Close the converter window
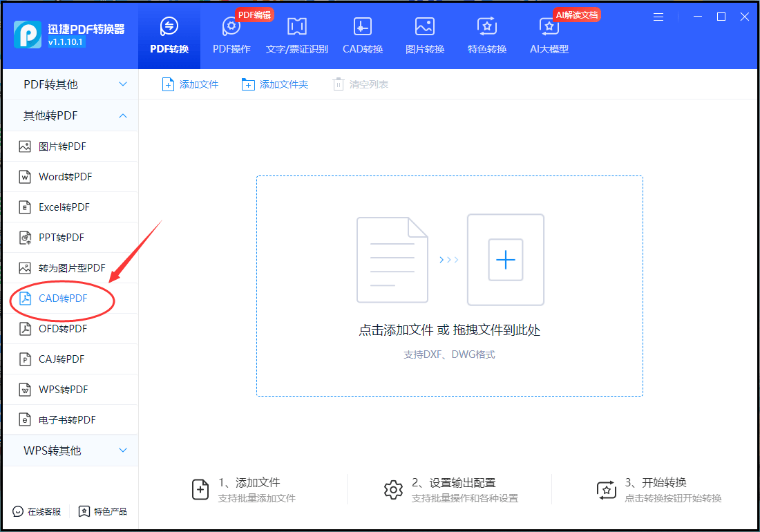The height and width of the screenshot is (532, 760). [745, 17]
